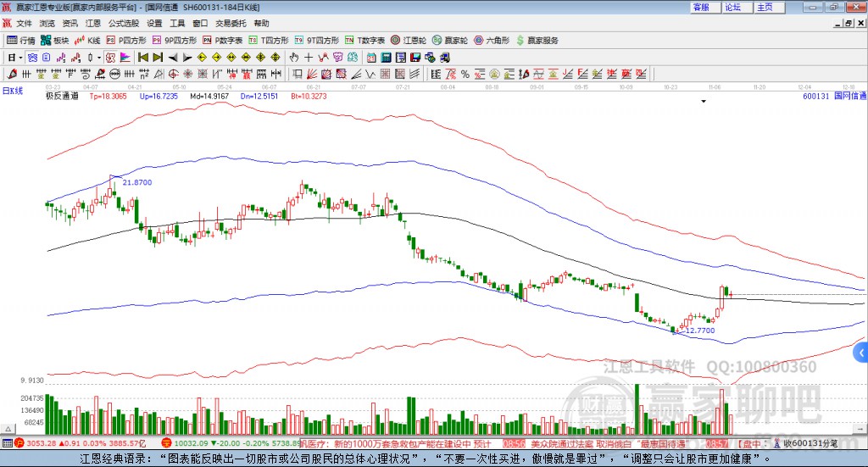Click the black right arrow icon
This screenshot has width=868, height=467.
click(187, 58)
